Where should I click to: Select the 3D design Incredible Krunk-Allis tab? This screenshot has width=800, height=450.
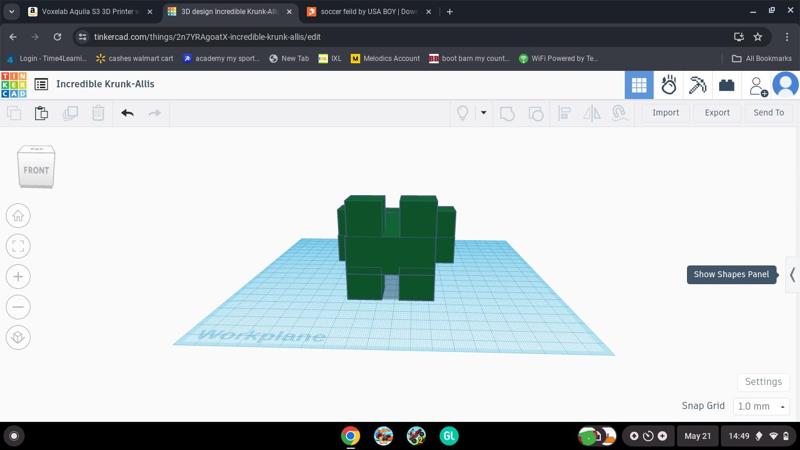pyautogui.click(x=228, y=11)
